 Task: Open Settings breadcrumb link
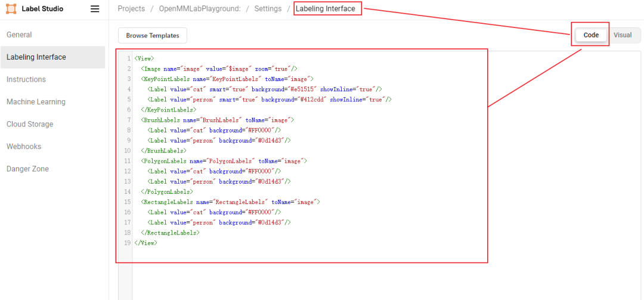pos(268,8)
